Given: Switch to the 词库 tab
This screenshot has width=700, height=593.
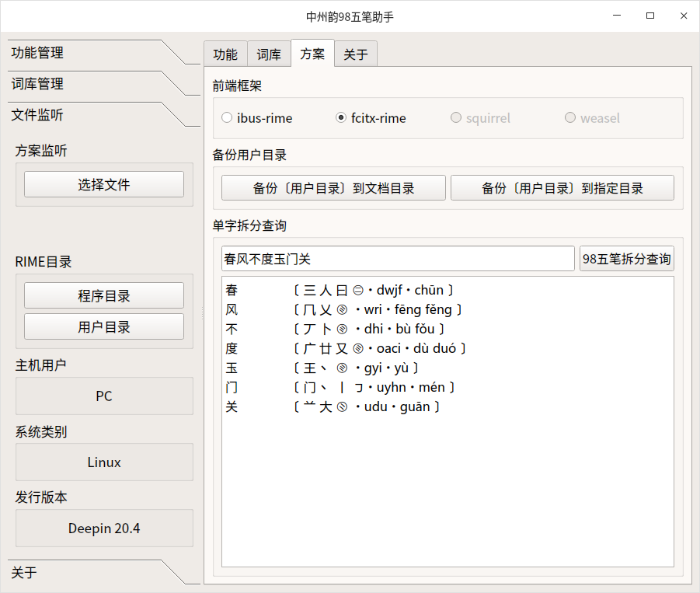Looking at the screenshot, I should (268, 54).
